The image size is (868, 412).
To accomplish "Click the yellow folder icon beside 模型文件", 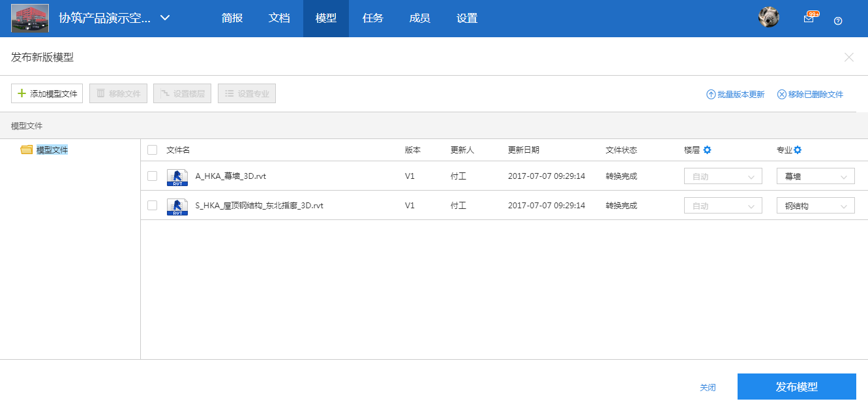I will point(26,149).
